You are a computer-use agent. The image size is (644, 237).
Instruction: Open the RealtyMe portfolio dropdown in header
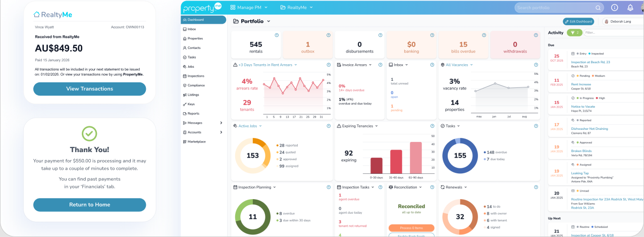[x=297, y=8]
